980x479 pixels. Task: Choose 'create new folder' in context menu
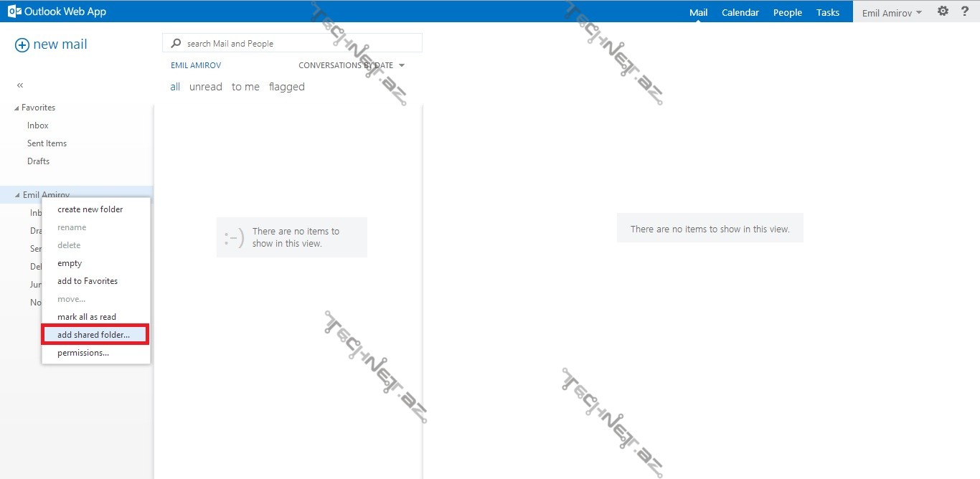[x=90, y=209]
